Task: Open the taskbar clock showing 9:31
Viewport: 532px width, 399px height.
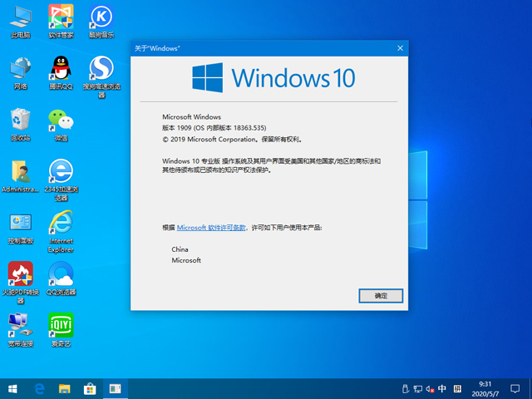Action: pyautogui.click(x=485, y=389)
